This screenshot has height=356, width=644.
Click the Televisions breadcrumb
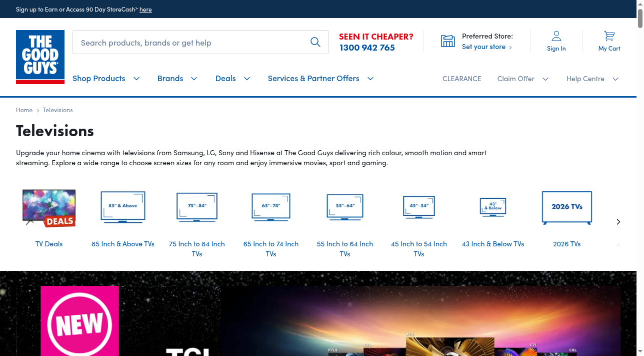(57, 110)
